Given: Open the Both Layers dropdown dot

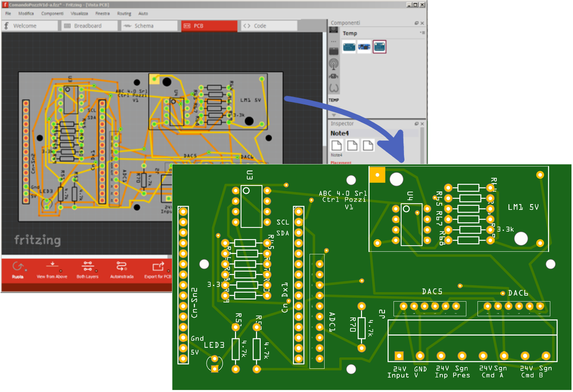Looking at the screenshot, I should [96, 271].
